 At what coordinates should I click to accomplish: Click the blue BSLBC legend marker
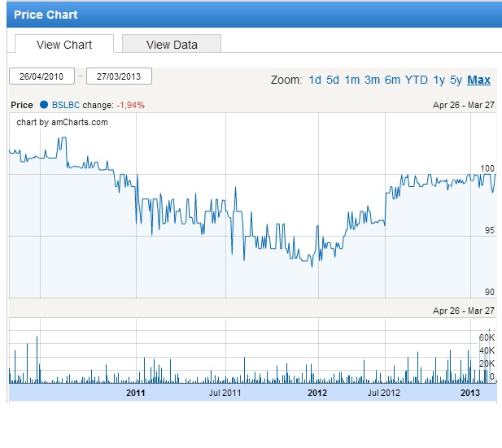pos(44,105)
